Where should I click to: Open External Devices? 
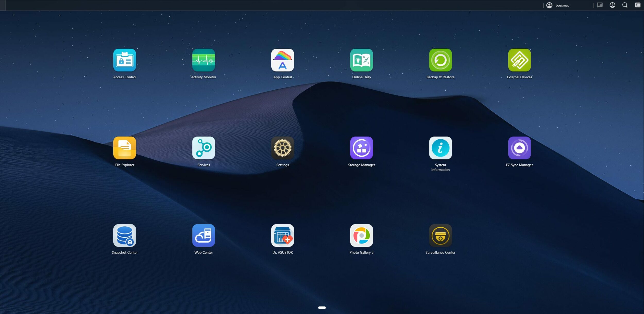point(519,60)
